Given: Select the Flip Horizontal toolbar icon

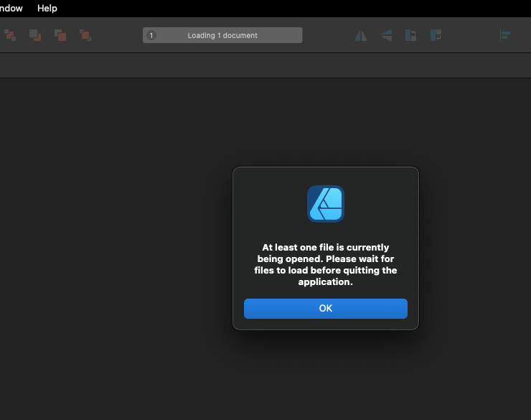Looking at the screenshot, I should point(361,35).
